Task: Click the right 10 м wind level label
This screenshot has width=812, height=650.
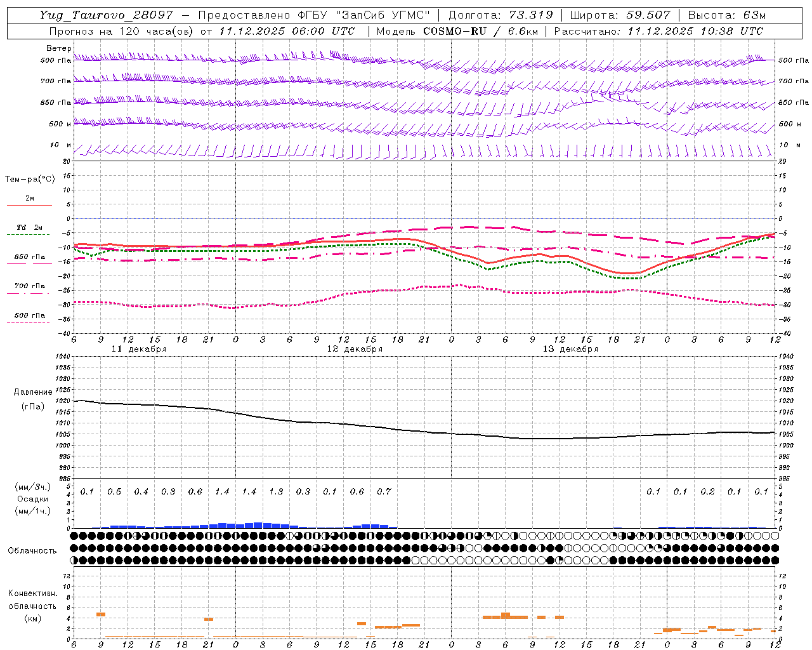Action: 791,145
